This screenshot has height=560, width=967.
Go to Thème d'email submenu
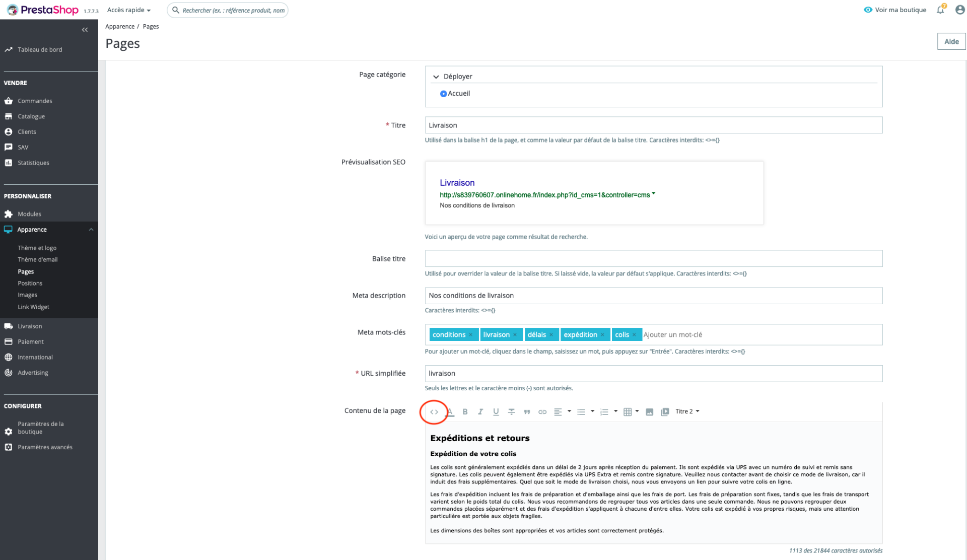coord(37,260)
